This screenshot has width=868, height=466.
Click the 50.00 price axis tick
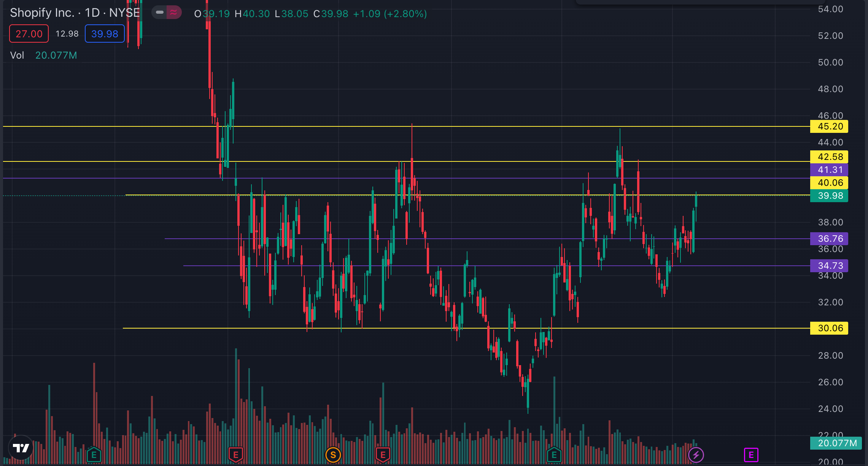(830, 62)
